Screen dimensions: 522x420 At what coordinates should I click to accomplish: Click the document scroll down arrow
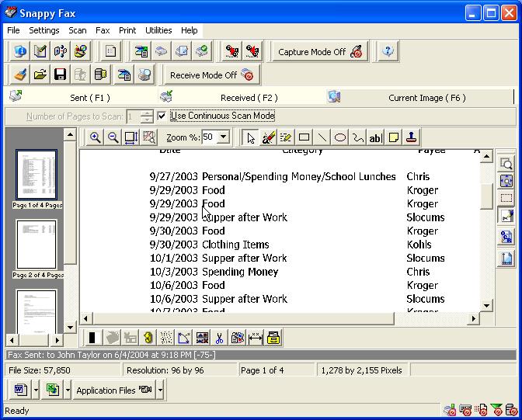coord(486,306)
